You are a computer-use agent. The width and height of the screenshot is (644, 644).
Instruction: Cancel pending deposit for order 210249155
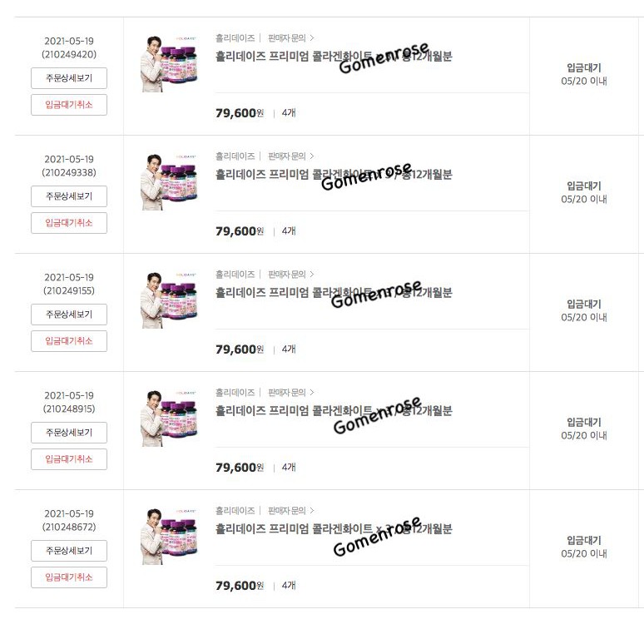tap(69, 341)
